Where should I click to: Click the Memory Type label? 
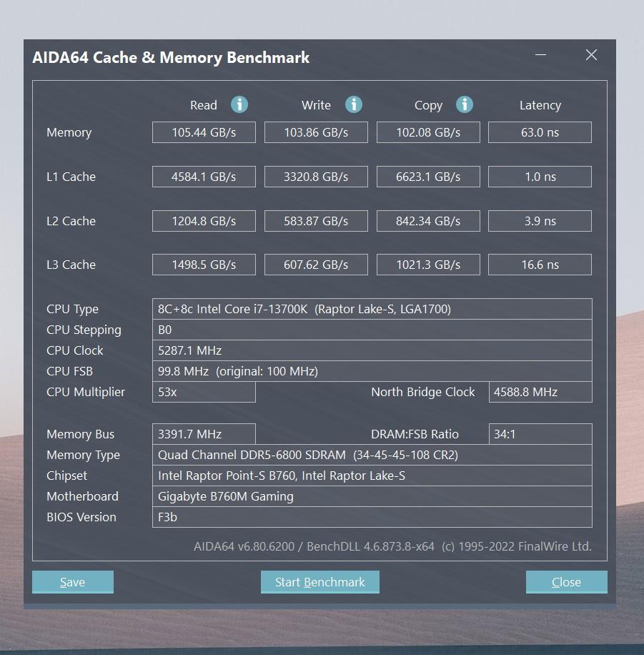[83, 455]
